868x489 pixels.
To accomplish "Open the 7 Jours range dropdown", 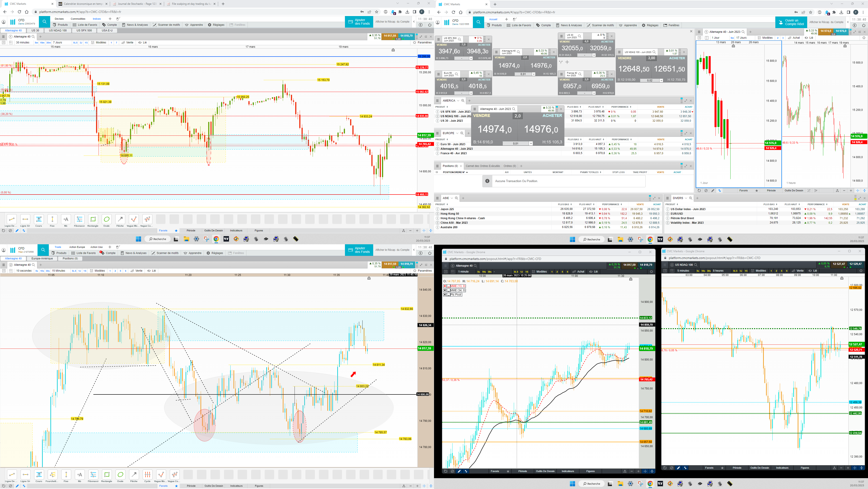I will 58,43.
